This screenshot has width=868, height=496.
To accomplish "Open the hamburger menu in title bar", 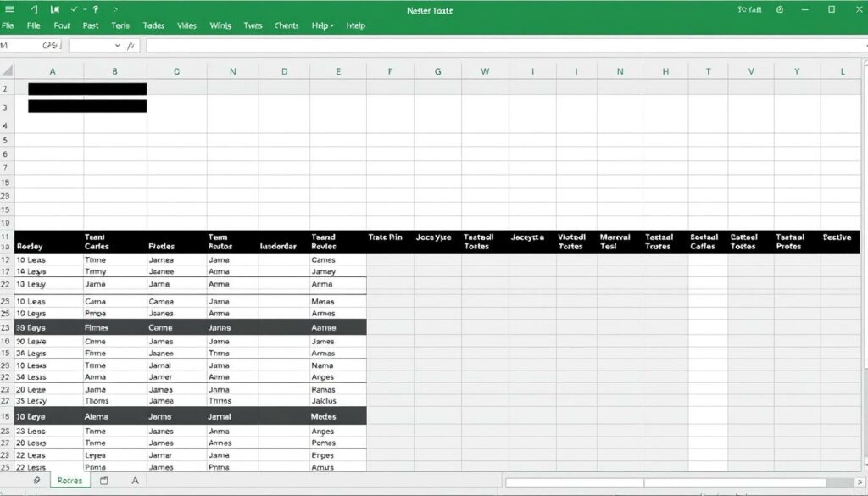I will tap(9, 9).
